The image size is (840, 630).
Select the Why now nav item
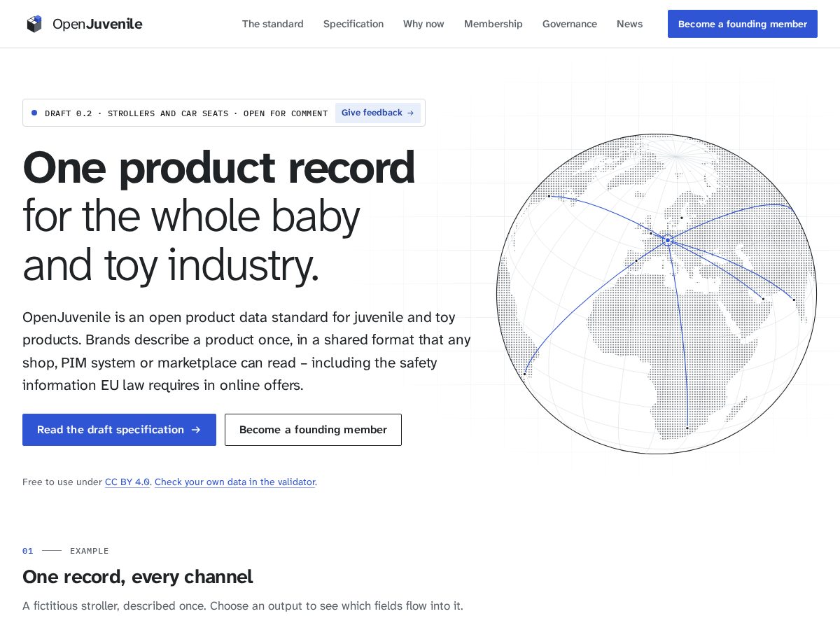click(423, 24)
